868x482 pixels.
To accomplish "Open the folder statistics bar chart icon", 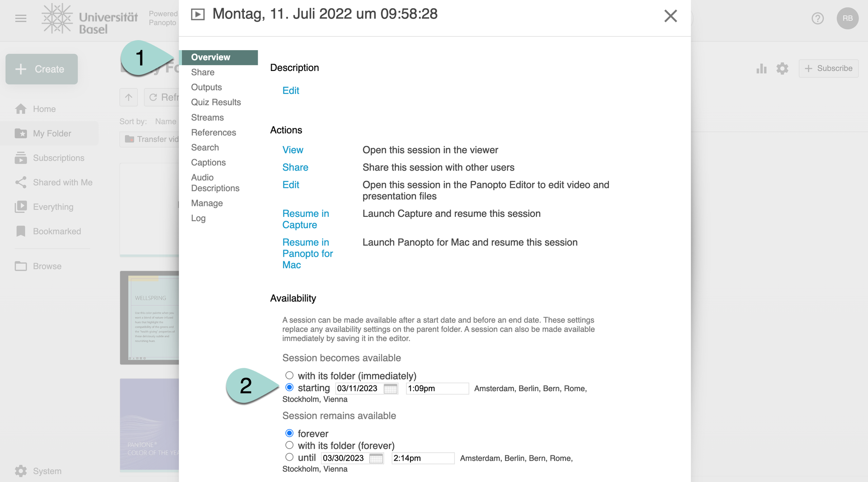I will (x=761, y=68).
